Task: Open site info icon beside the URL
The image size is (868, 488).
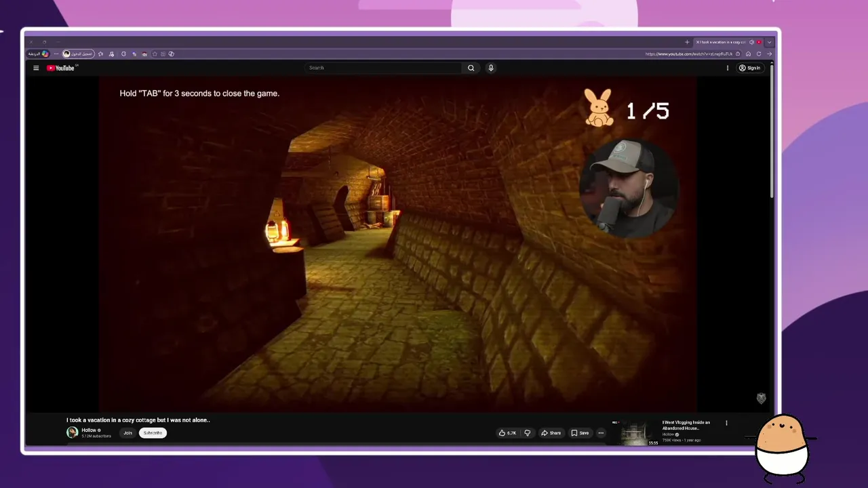Action: [x=738, y=54]
